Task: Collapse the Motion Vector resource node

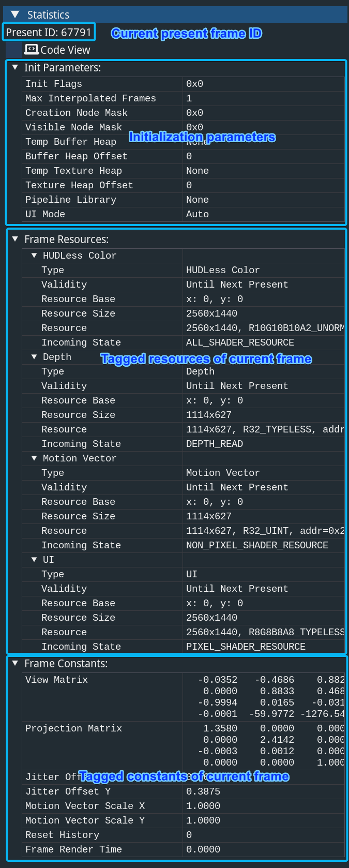Action: pos(34,458)
